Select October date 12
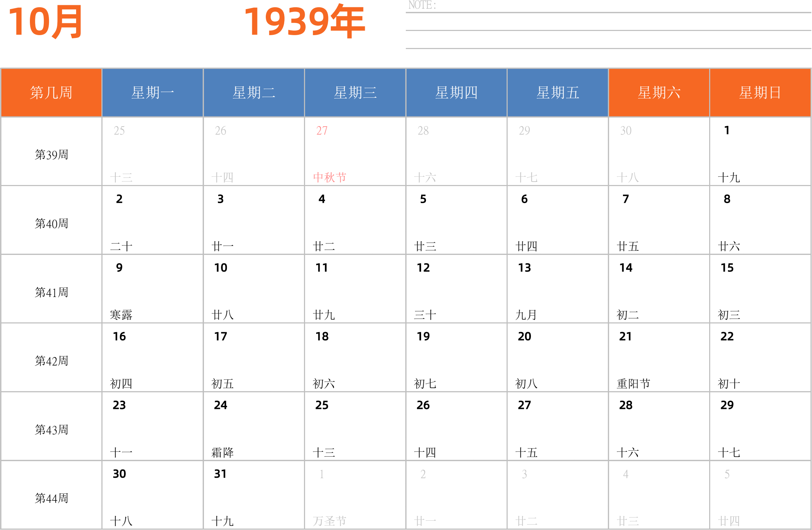 tap(423, 267)
